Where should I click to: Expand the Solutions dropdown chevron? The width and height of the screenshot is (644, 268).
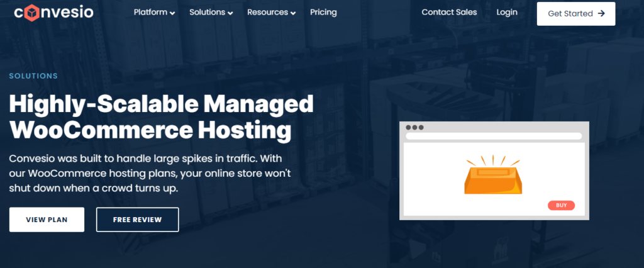(230, 13)
